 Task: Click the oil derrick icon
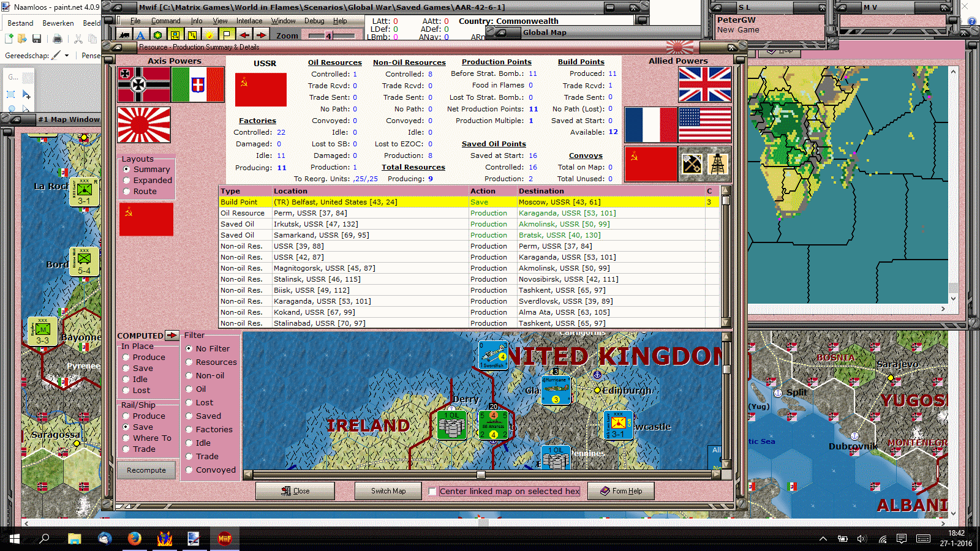click(717, 164)
